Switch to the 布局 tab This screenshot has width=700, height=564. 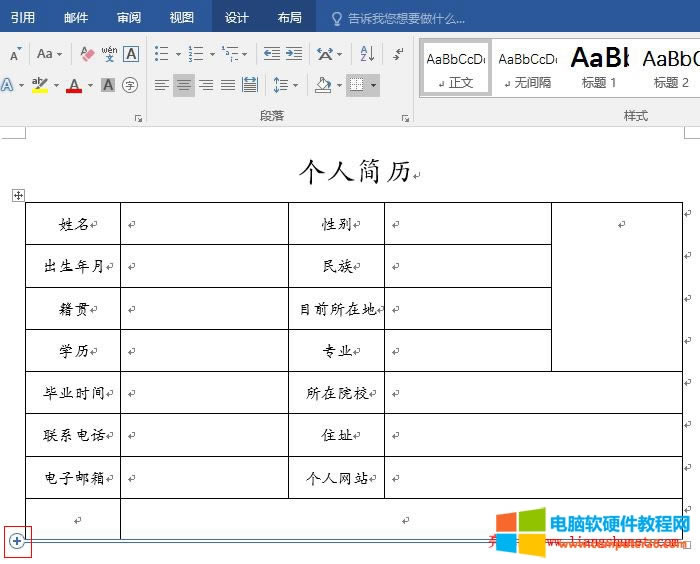pyautogui.click(x=289, y=18)
